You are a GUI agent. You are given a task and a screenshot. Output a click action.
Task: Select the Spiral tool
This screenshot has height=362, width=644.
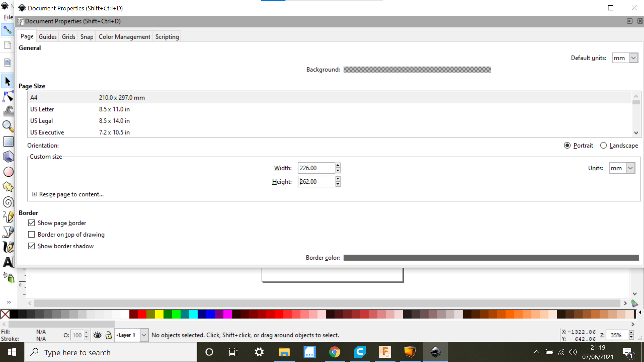pos(7,201)
